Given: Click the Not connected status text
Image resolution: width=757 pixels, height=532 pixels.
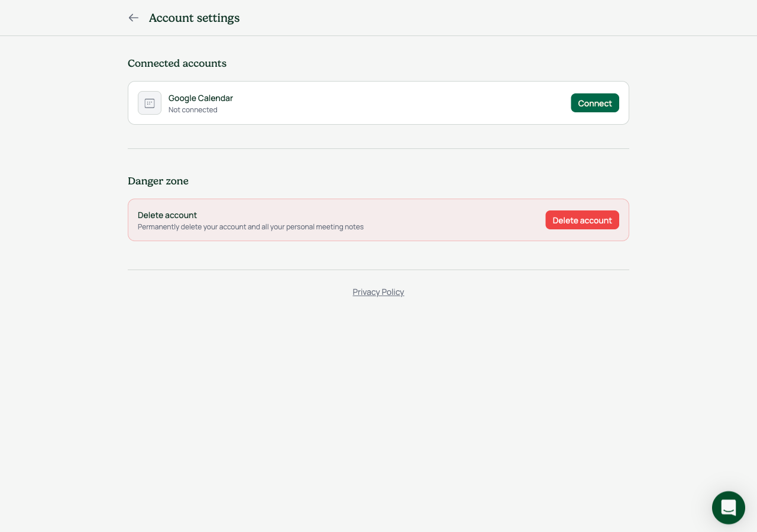Looking at the screenshot, I should tap(193, 110).
